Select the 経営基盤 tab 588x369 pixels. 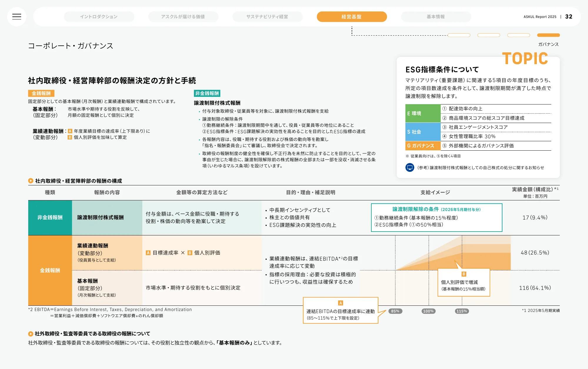[352, 17]
